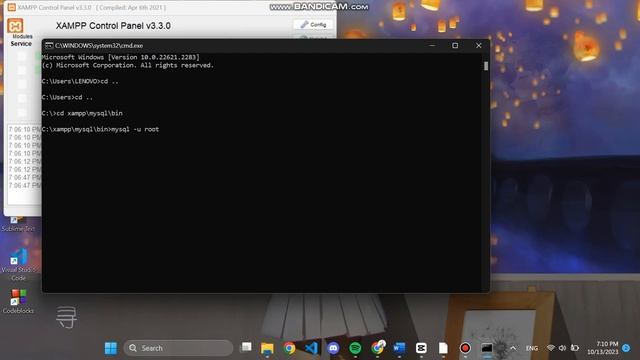Click the 'C:\Users>cd ..' line
Image resolution: width=640 pixels, height=360 pixels.
tap(67, 97)
